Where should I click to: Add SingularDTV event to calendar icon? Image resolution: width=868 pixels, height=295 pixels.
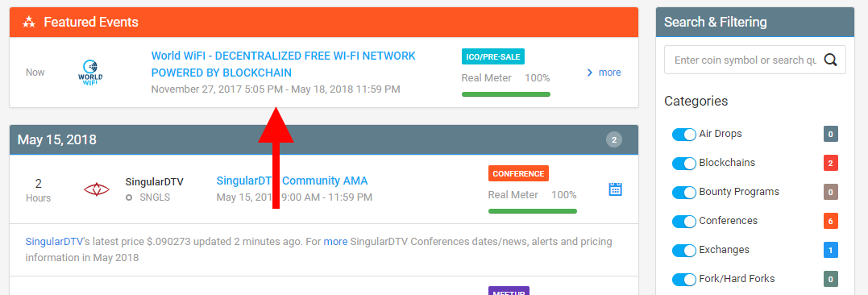(x=615, y=189)
